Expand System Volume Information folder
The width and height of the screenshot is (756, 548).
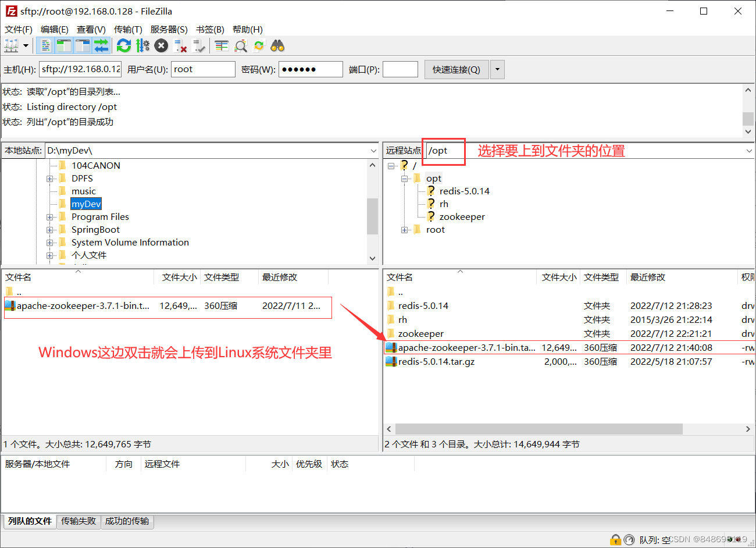click(x=50, y=243)
